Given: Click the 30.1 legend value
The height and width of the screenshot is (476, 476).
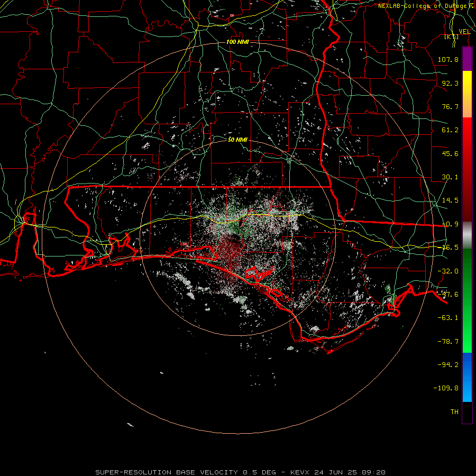Looking at the screenshot, I should (450, 177).
